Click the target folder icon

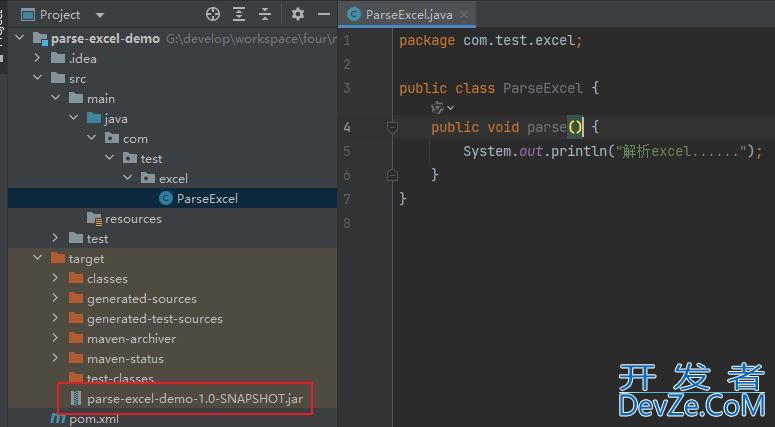pyautogui.click(x=58, y=258)
